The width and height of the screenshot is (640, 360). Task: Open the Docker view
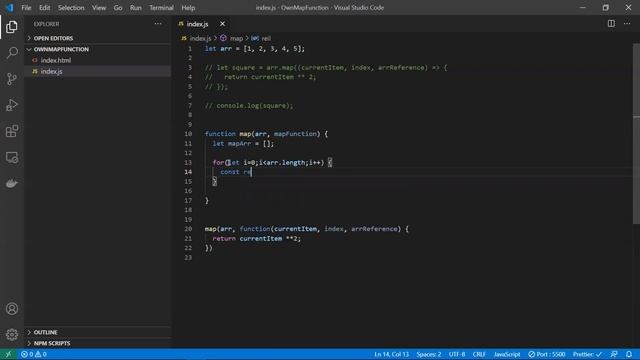(12, 183)
